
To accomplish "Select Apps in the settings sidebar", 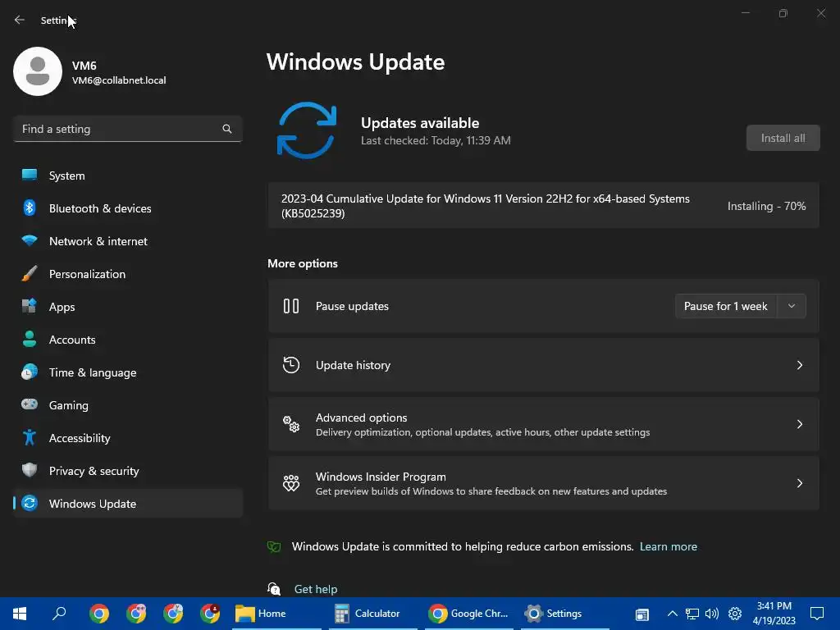I will pyautogui.click(x=127, y=307).
